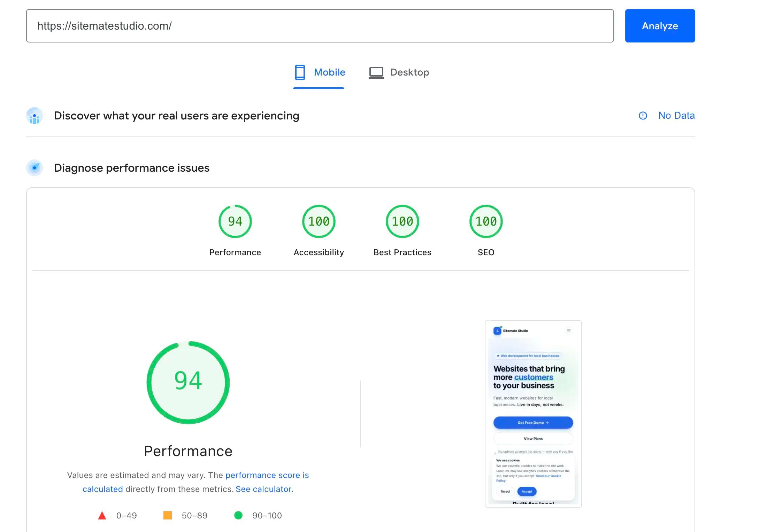Viewport: 759px width, 532px height.
Task: Click 'Discover what your real users are experiencing' heading
Action: (177, 116)
